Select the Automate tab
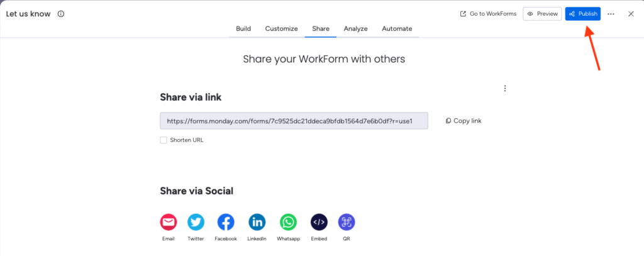This screenshot has height=256, width=644. (x=397, y=28)
